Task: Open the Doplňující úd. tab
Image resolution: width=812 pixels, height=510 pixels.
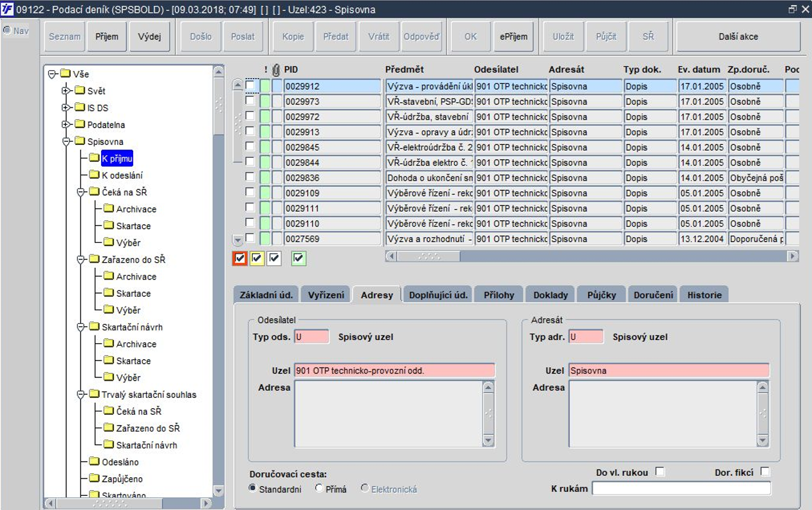Action: click(438, 295)
